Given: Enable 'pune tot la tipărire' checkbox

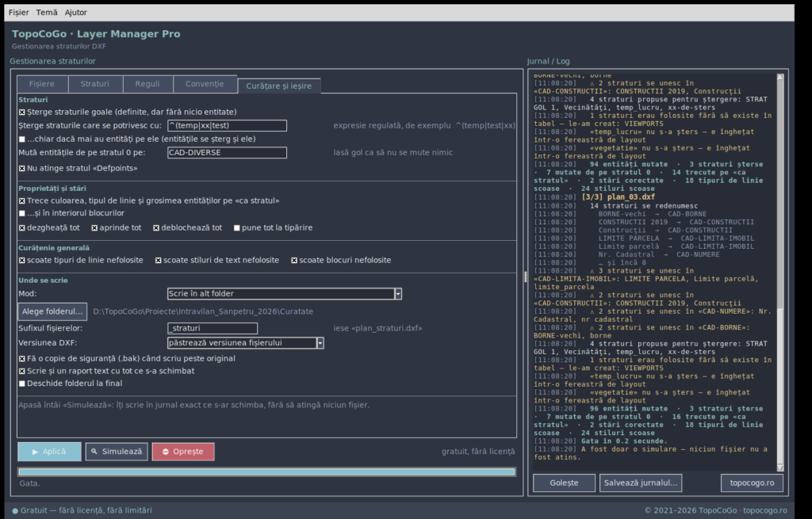Looking at the screenshot, I should tap(236, 227).
